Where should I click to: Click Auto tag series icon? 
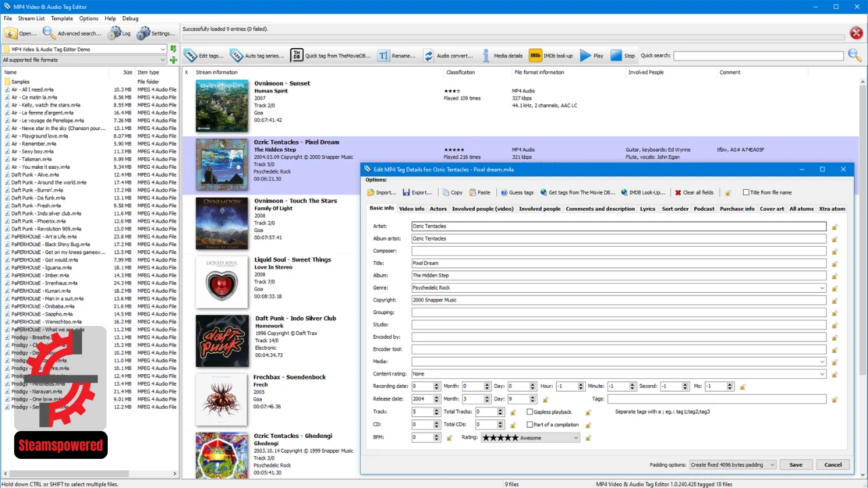[x=237, y=56]
